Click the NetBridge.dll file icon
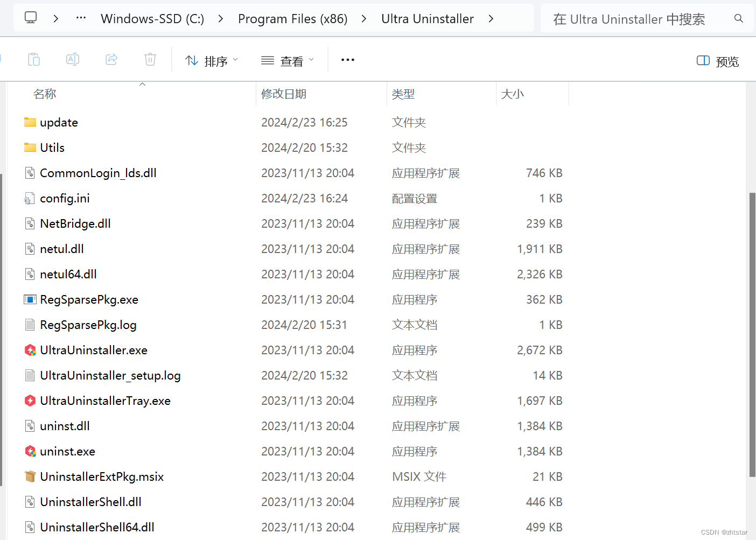 [x=30, y=223]
